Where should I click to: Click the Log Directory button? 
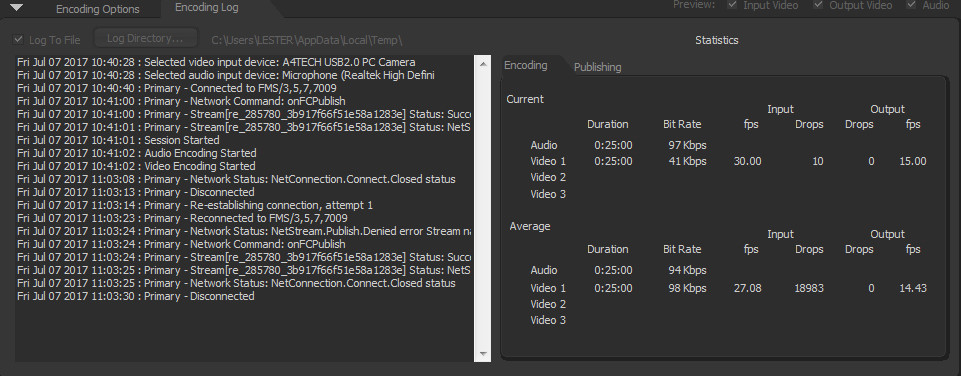tap(145, 38)
